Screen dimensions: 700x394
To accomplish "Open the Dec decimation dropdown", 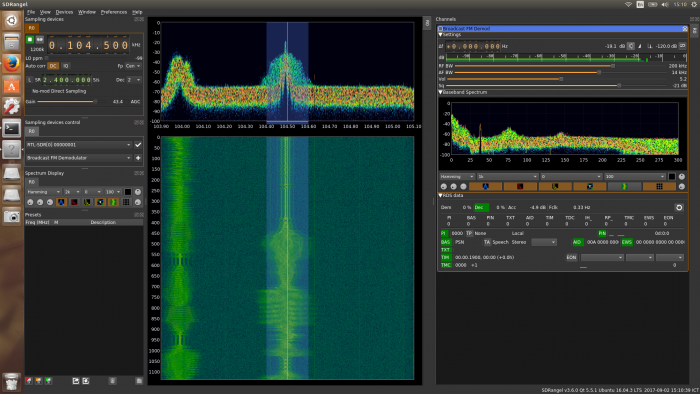I will point(134,80).
